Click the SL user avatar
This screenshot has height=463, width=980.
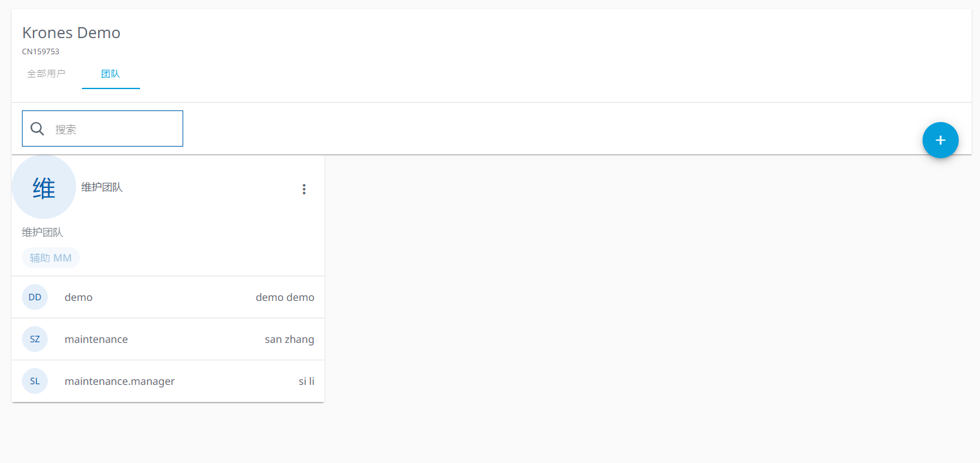[x=35, y=381]
